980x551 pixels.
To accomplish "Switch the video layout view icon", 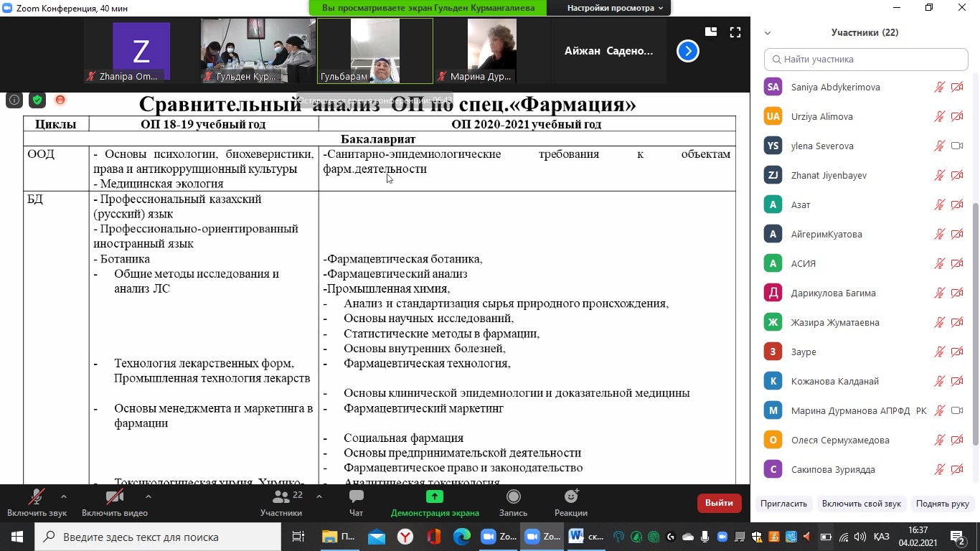I will point(711,32).
